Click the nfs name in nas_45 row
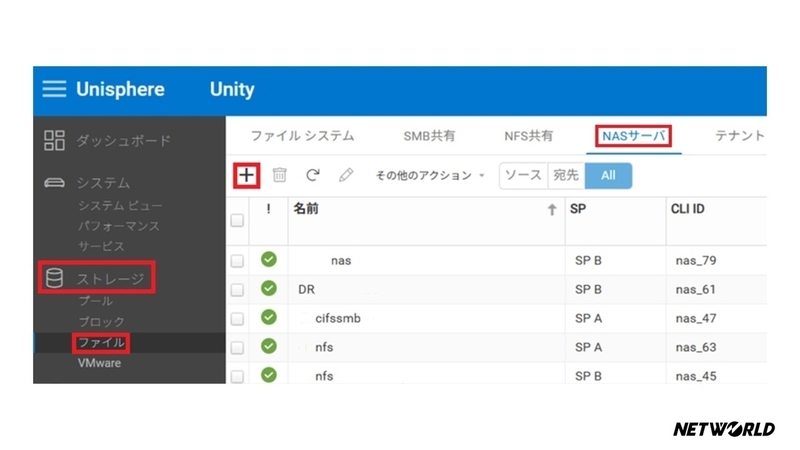 [x=324, y=376]
